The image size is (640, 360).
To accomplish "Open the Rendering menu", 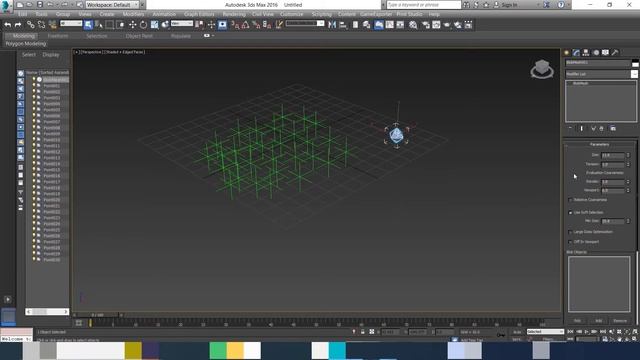I will (x=234, y=14).
